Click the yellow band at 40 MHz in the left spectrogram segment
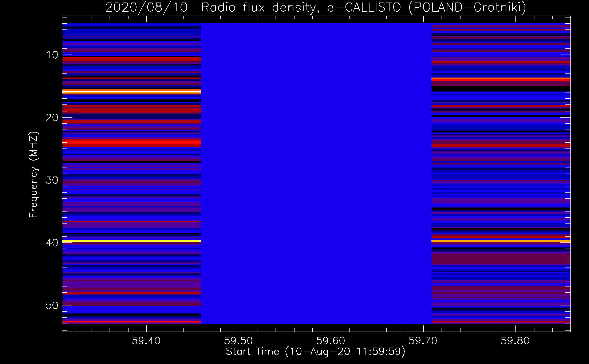This screenshot has height=364, width=589. [131, 241]
